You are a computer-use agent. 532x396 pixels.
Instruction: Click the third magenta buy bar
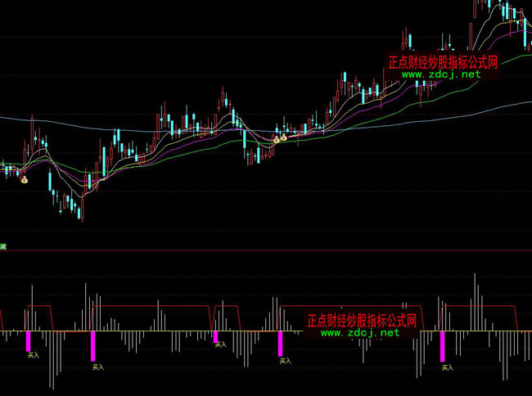[x=216, y=336]
